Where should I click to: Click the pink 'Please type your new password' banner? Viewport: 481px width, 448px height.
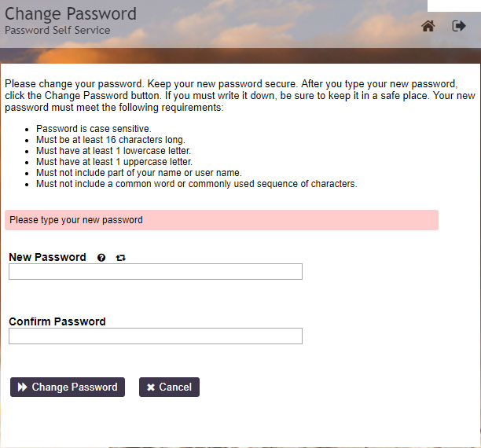pos(222,220)
